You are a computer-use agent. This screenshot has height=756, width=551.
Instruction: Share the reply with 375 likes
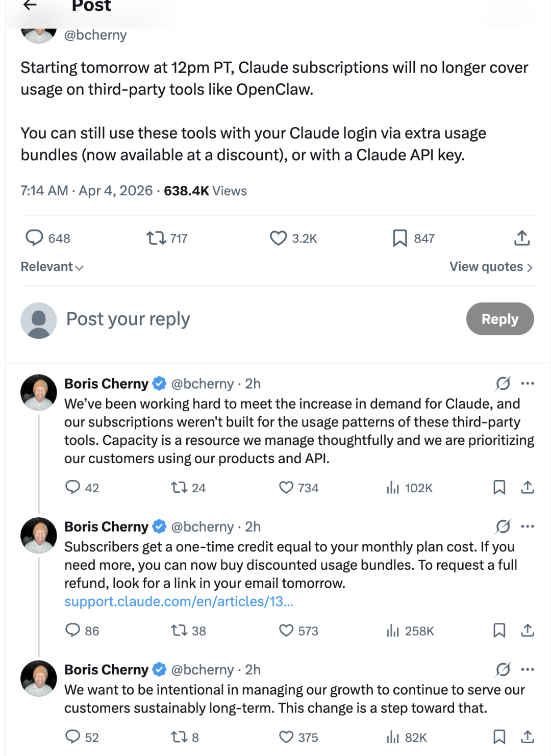(x=528, y=737)
